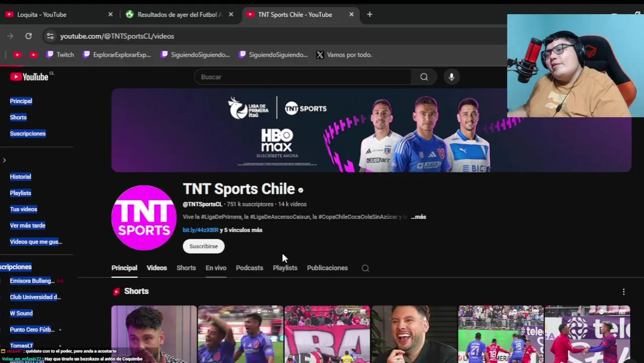Open ExplorarExplorarExp... Twitch bookmark
The height and width of the screenshot is (363, 644).
coord(117,54)
